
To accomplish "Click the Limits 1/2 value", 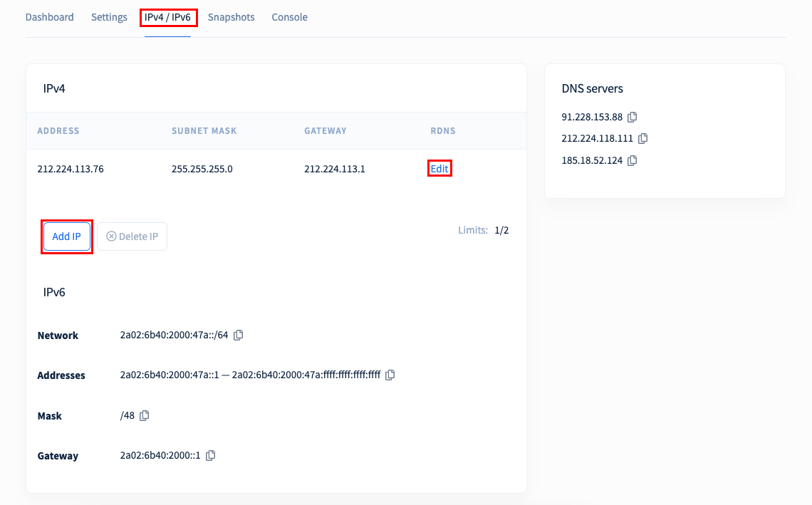I will 502,230.
